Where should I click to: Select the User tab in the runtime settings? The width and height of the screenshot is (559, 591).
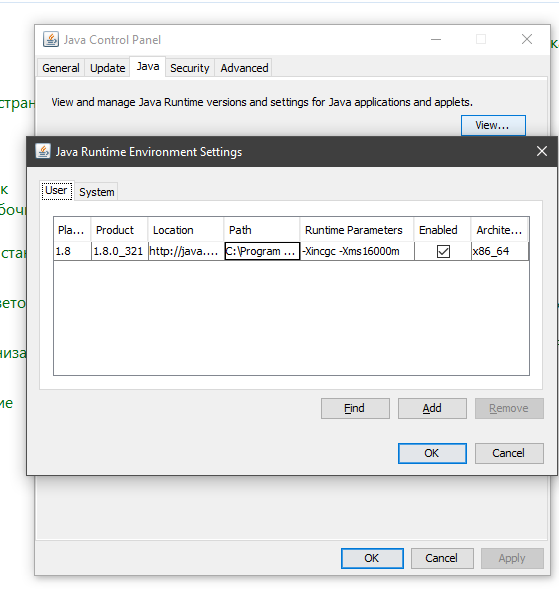[x=57, y=190]
